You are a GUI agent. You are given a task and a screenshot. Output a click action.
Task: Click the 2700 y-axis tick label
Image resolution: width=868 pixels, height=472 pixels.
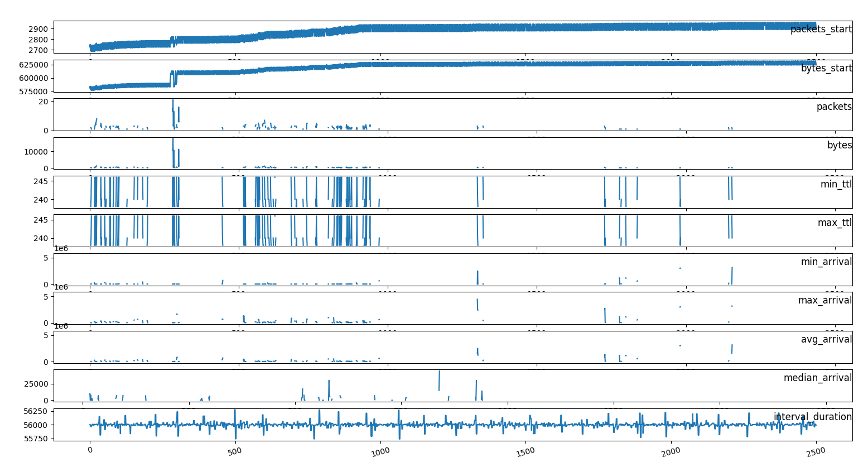[x=40, y=50]
